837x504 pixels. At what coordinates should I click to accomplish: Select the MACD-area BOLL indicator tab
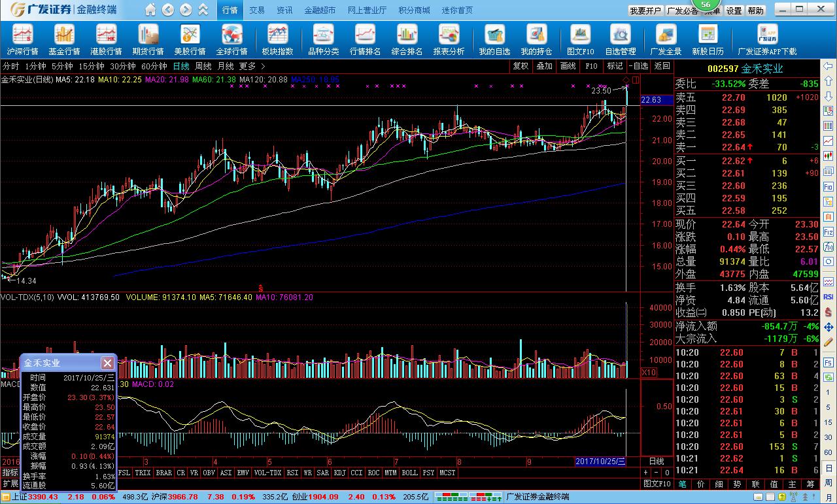(x=409, y=472)
